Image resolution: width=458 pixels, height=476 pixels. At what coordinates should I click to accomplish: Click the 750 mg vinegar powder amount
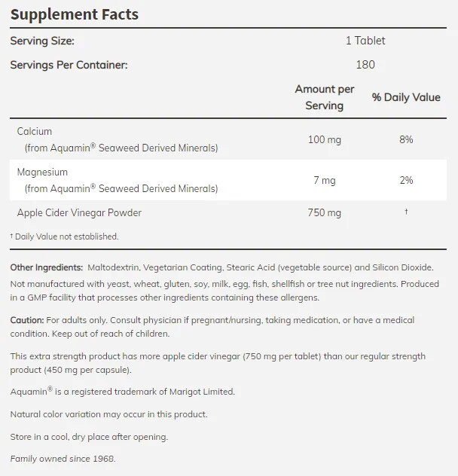324,212
